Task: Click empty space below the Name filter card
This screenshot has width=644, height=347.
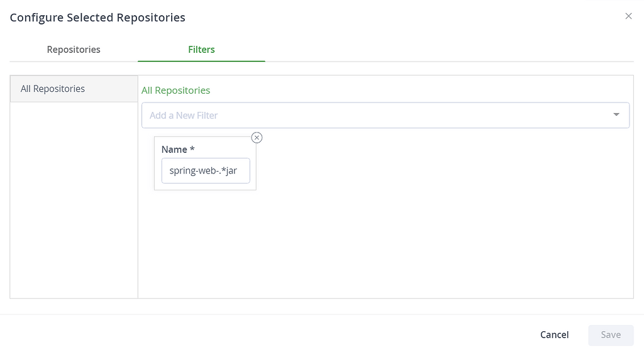Action: (x=377, y=245)
